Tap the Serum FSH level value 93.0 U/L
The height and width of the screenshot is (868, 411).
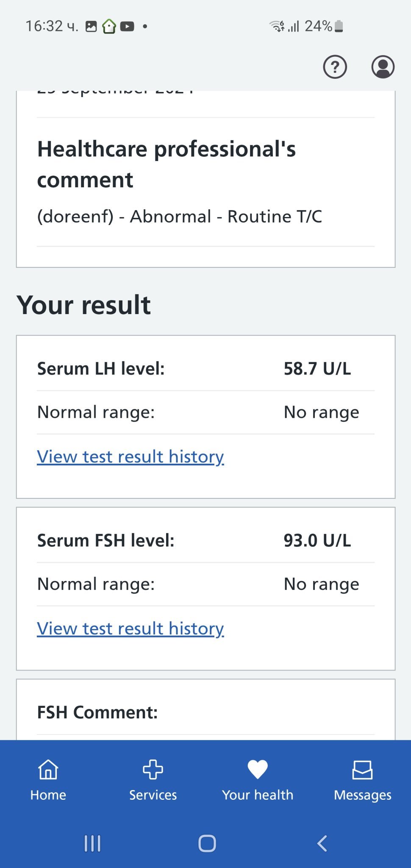[x=317, y=541]
